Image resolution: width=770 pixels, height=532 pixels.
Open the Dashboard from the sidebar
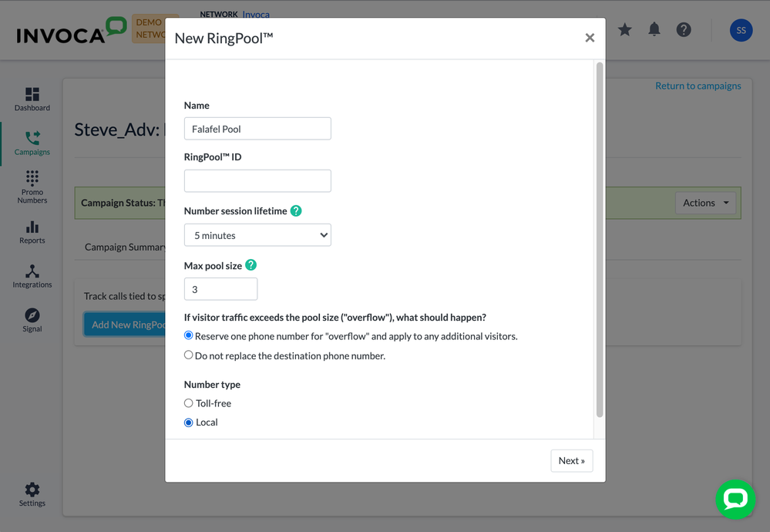pos(32,99)
